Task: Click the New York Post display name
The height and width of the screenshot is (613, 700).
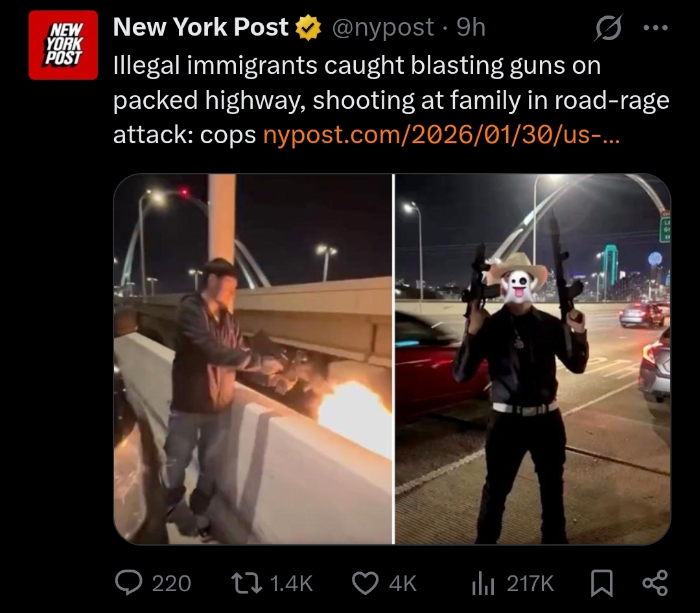Action: pos(200,27)
